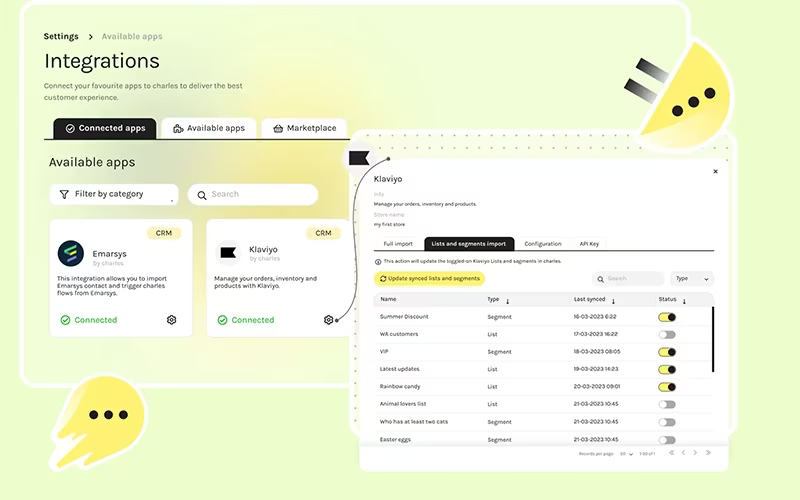Open the Configuration tab
This screenshot has width=800, height=500.
(543, 244)
